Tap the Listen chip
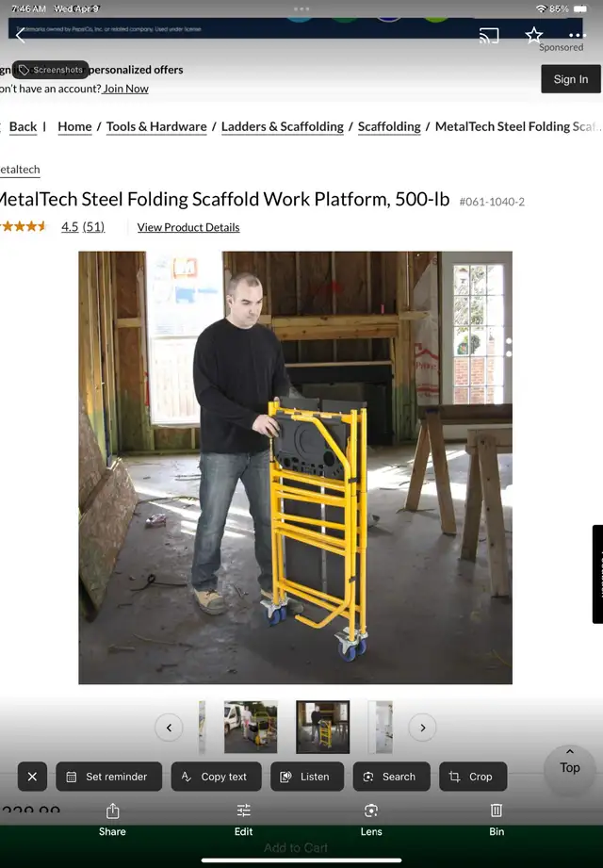 pos(307,777)
